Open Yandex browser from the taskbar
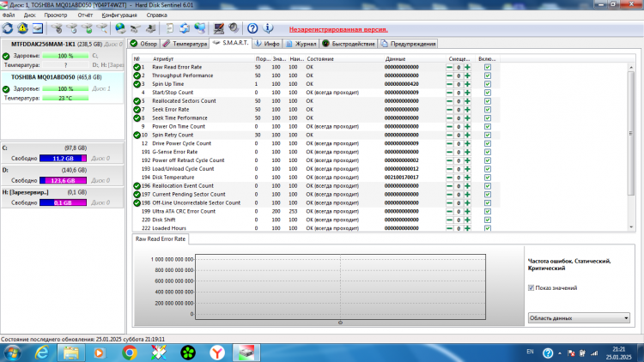Image resolution: width=644 pixels, height=362 pixels. click(217, 353)
